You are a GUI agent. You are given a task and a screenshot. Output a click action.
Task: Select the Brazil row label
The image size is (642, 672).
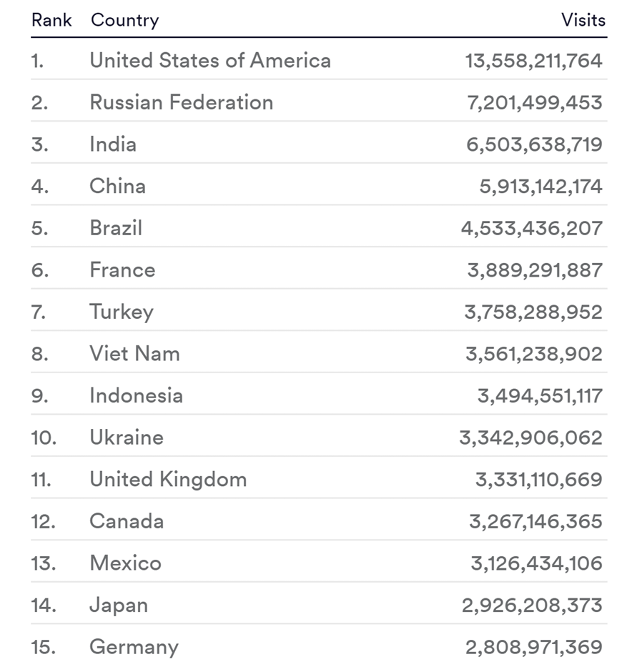[116, 228]
